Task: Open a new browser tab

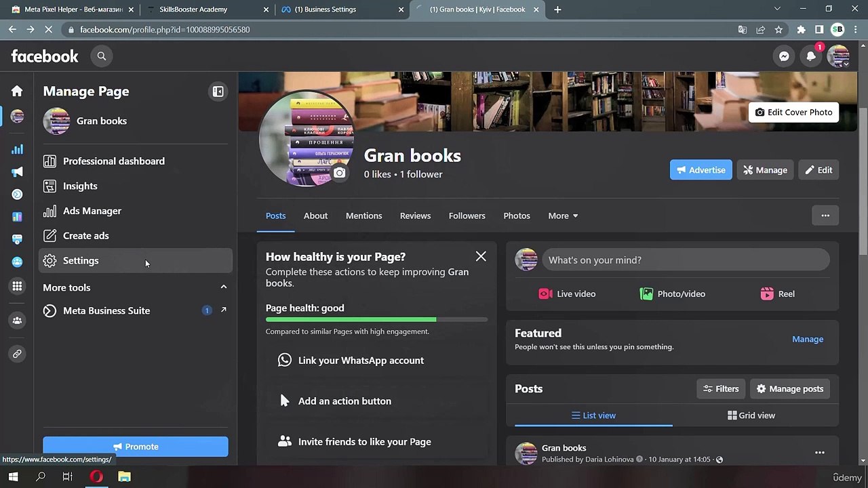Action: point(557,9)
